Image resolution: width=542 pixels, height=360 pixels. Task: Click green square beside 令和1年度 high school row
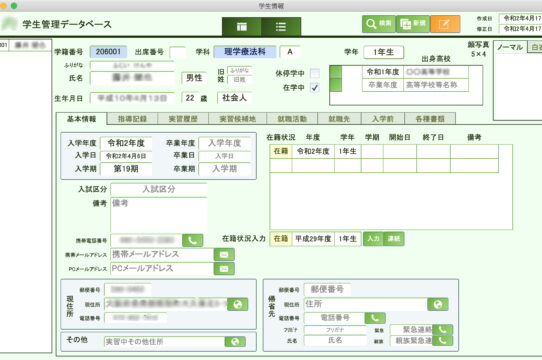tap(336, 72)
